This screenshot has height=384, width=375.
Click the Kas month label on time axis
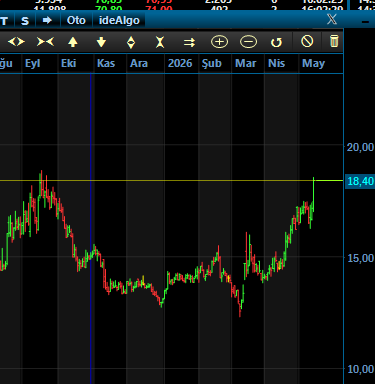pos(106,63)
